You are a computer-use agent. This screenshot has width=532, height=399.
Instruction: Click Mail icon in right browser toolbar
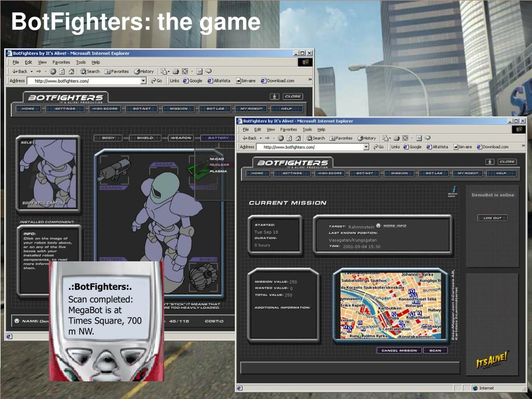pyautogui.click(x=385, y=138)
